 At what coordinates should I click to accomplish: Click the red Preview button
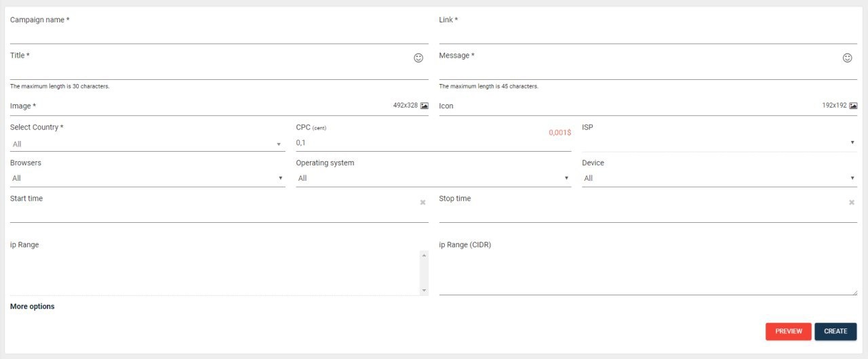coord(789,331)
